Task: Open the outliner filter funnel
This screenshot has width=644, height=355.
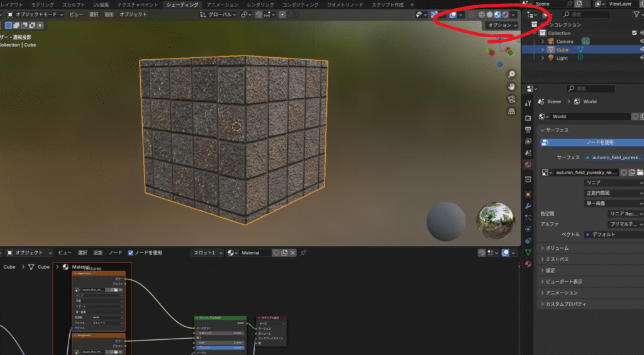Action: (636, 14)
